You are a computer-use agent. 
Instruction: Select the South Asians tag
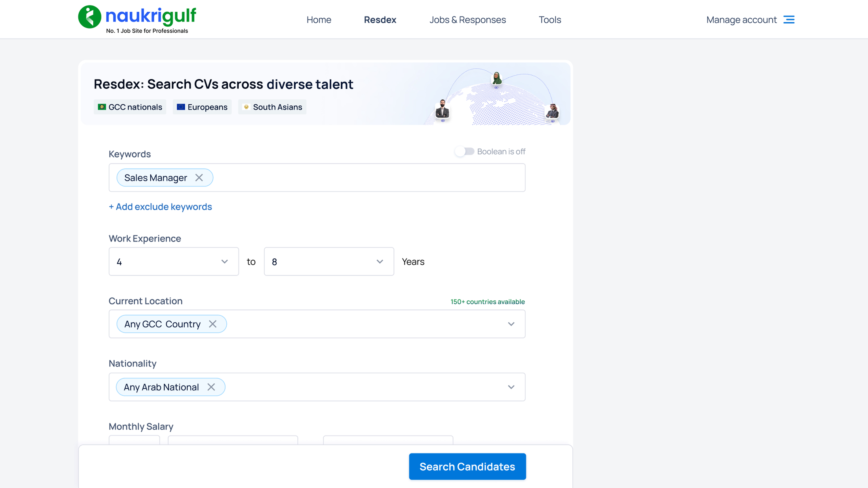pyautogui.click(x=272, y=107)
